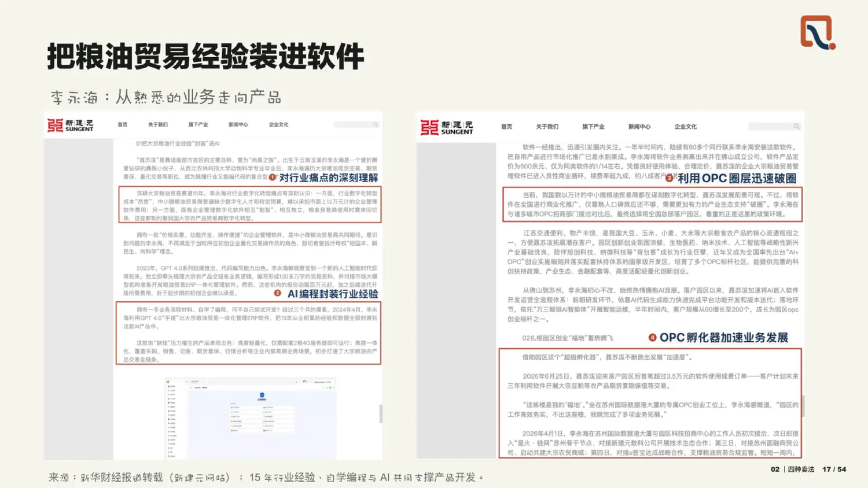The image size is (868, 488).
Task: Click the right webpage's vertical scrollbar
Action: click(x=803, y=406)
